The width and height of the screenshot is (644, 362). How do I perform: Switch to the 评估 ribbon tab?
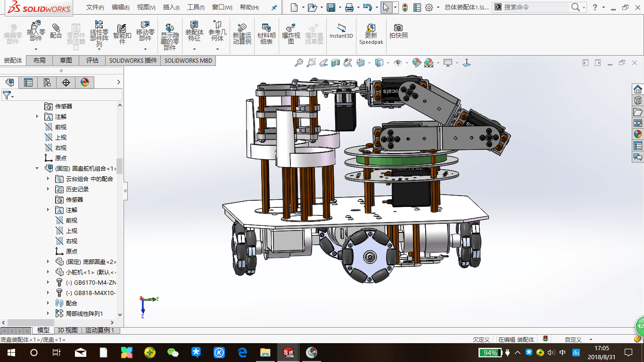tap(92, 60)
